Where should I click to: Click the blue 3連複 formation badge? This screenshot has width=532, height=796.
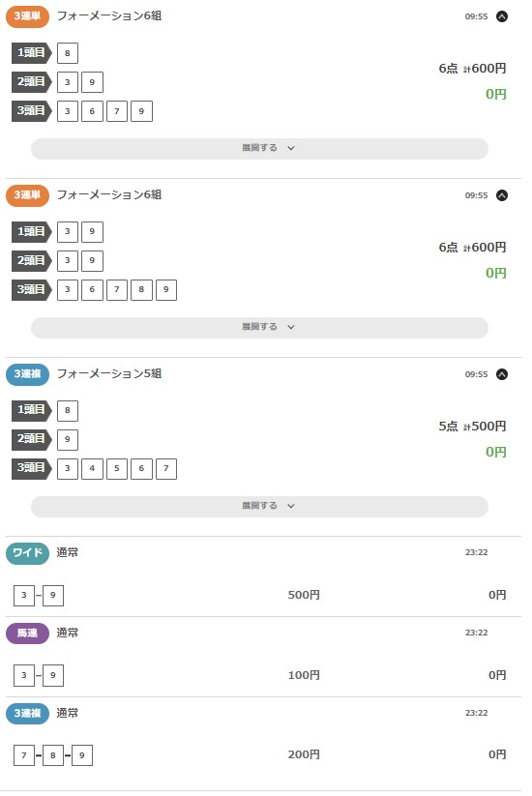[27, 374]
